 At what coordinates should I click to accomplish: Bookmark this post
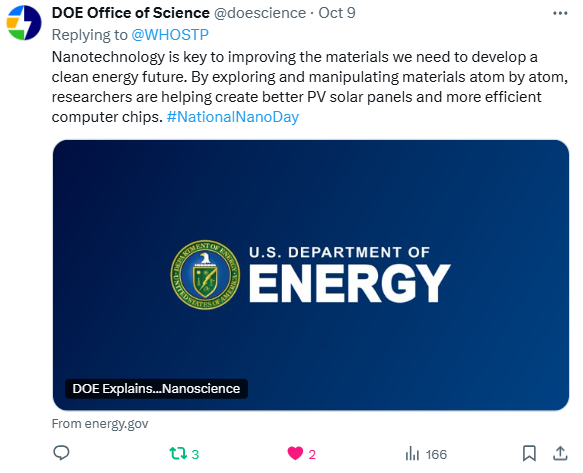(529, 454)
